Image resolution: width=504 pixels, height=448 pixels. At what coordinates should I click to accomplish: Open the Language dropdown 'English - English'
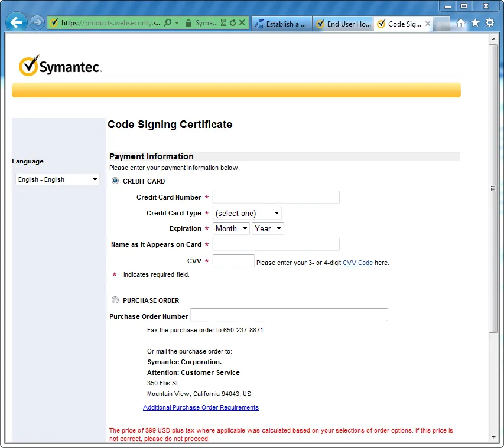pos(57,179)
